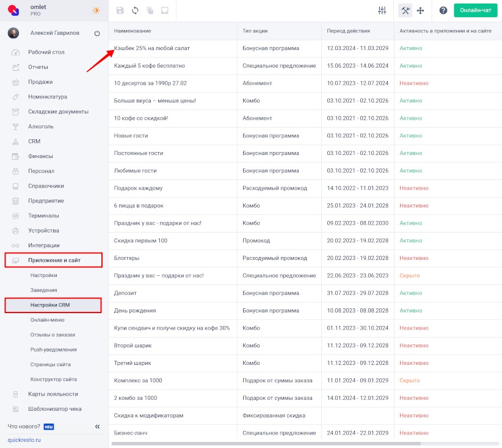Click the Интеграции infinity icon
This screenshot has height=448, width=502.
(15, 246)
